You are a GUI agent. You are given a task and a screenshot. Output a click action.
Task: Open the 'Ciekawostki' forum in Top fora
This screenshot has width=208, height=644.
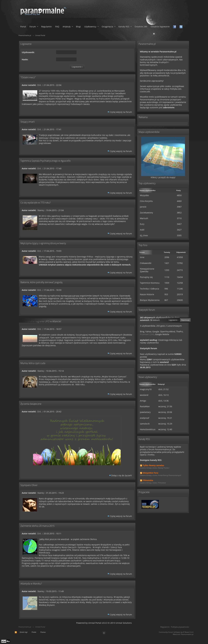[146, 263]
